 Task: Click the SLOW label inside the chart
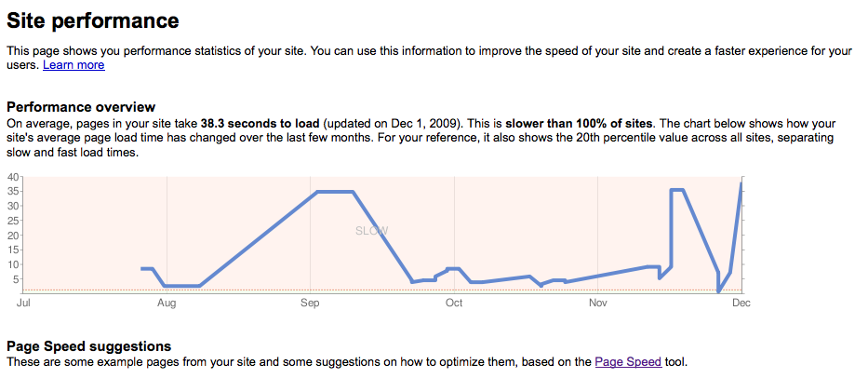click(371, 231)
